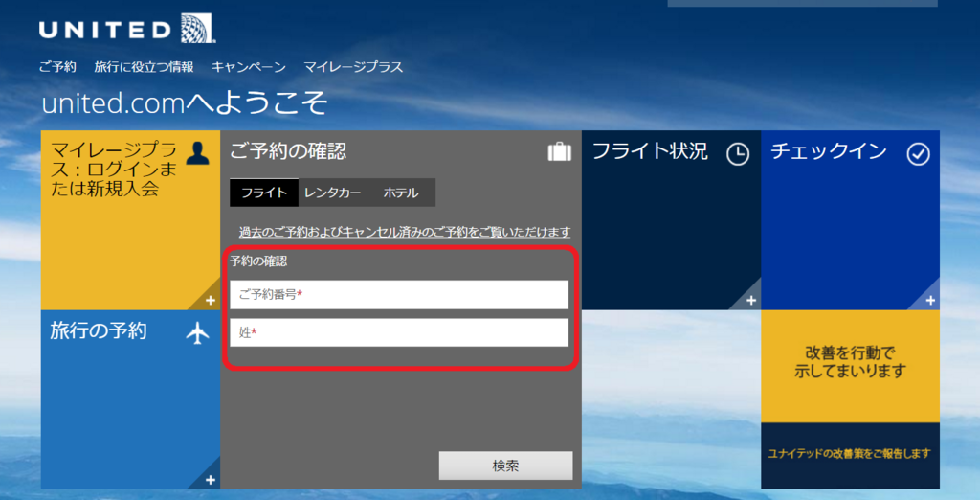Expand the マイレージプラス tile plus corner
980x500 pixels.
click(x=210, y=301)
